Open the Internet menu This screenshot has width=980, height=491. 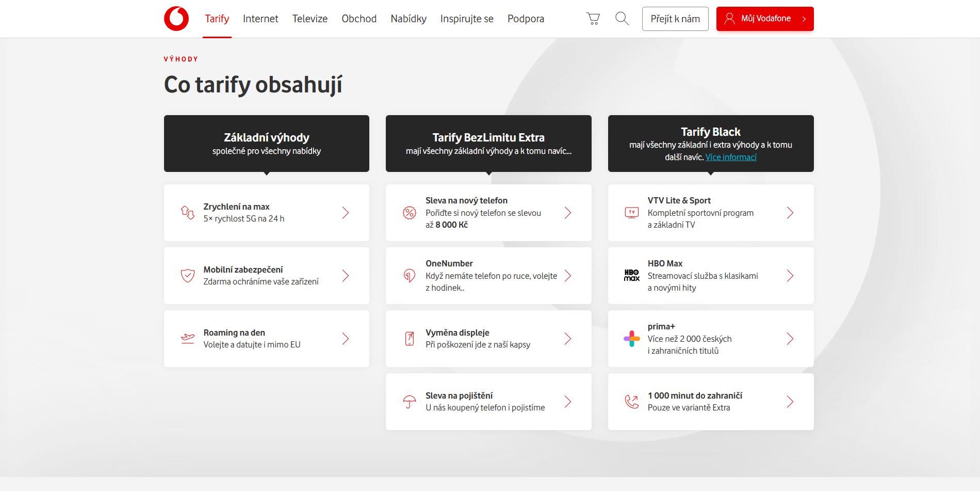coord(260,19)
